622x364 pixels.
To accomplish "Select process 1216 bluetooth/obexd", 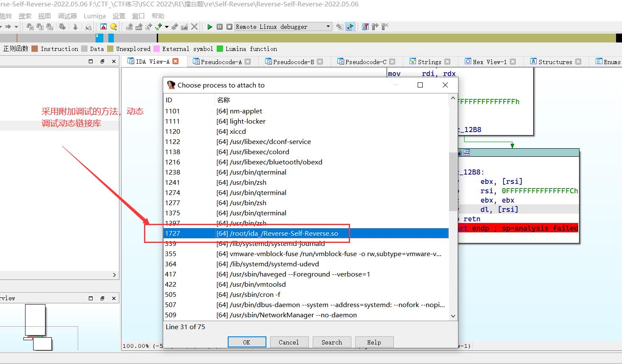I will click(306, 162).
